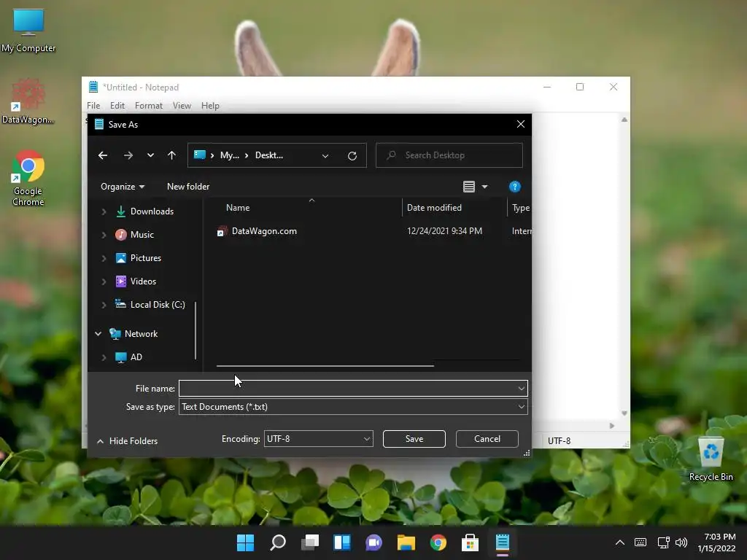Screen dimensions: 747x560
Task: Expand the Videos tree node
Action: [x=104, y=281]
